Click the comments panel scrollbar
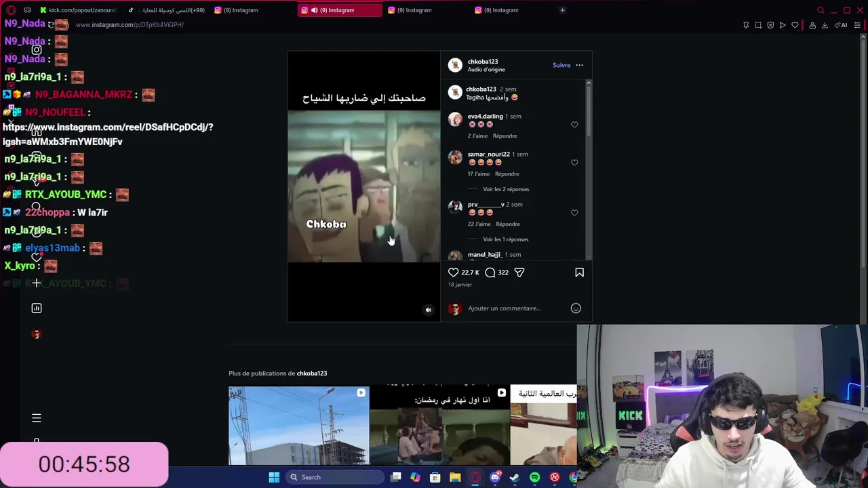 (x=589, y=108)
